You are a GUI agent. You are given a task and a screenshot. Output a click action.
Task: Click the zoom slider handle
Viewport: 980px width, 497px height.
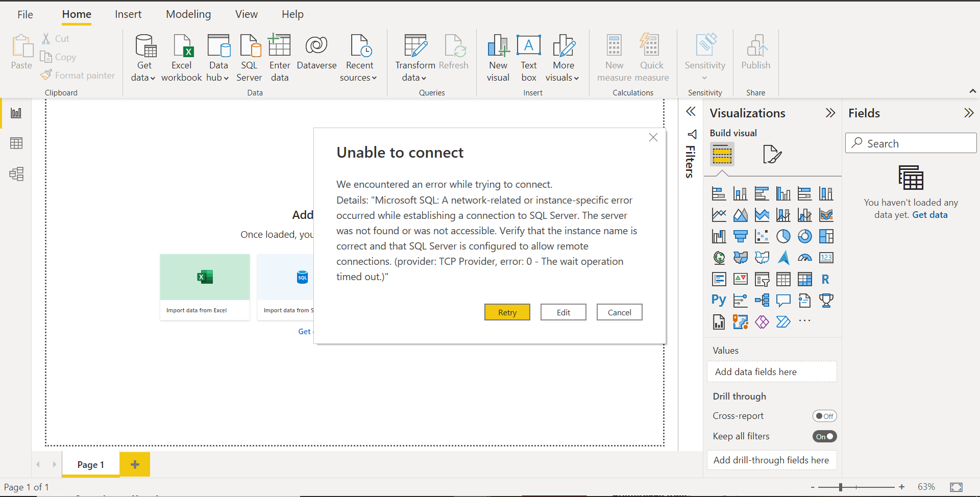pyautogui.click(x=840, y=487)
